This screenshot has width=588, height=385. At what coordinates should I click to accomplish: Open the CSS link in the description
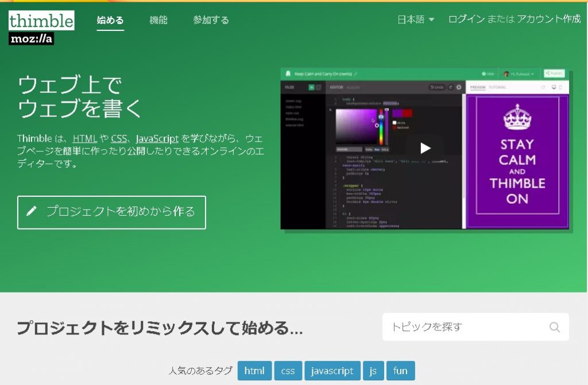(119, 139)
